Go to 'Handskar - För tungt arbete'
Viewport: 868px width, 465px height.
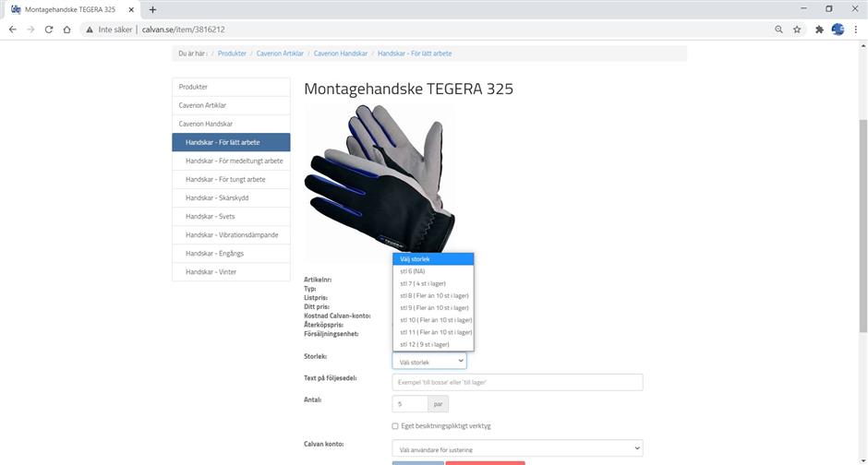(225, 179)
